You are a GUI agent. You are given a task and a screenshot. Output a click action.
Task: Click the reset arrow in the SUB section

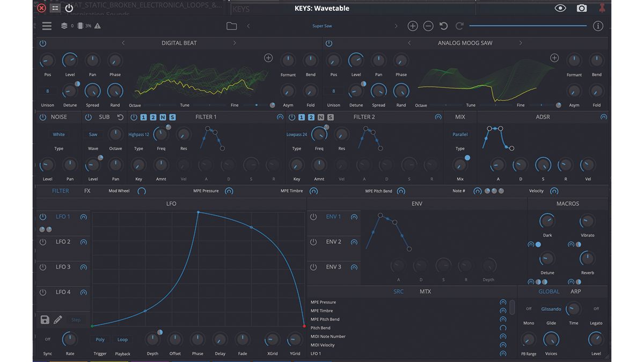119,116
